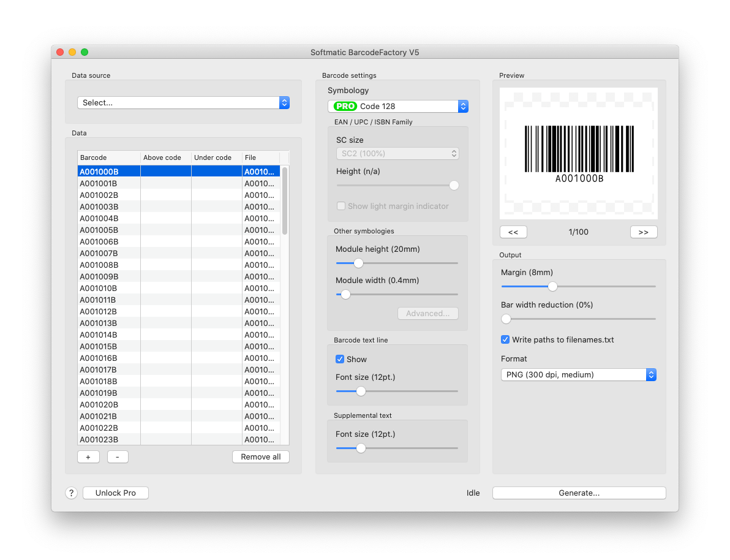Open the Symbology Code 128 dropdown

(x=398, y=106)
